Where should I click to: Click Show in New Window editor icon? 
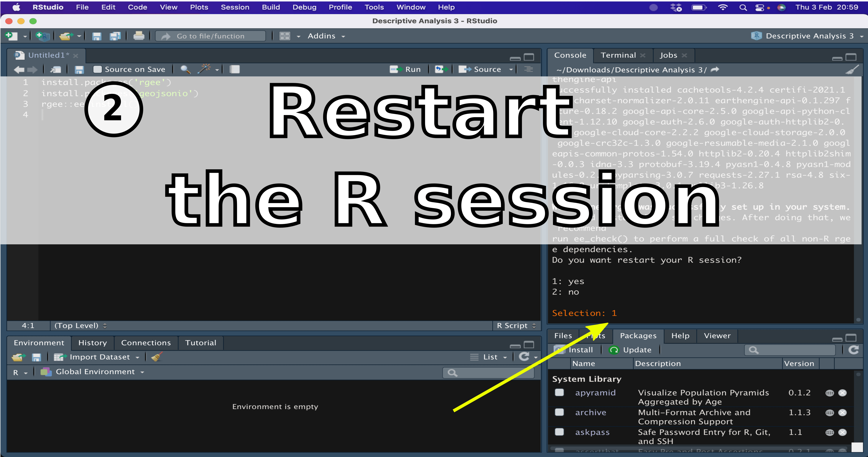pyautogui.click(x=56, y=69)
